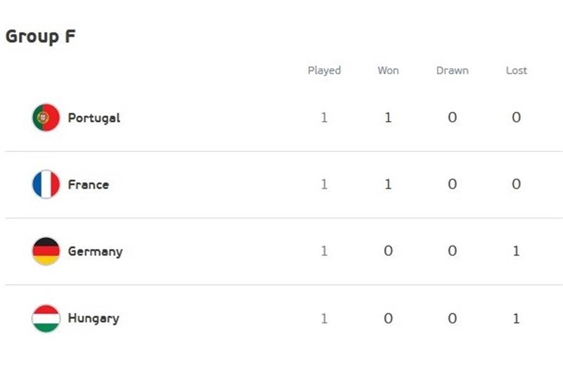Click Hungary's Lost value
563x392 pixels.
click(516, 318)
